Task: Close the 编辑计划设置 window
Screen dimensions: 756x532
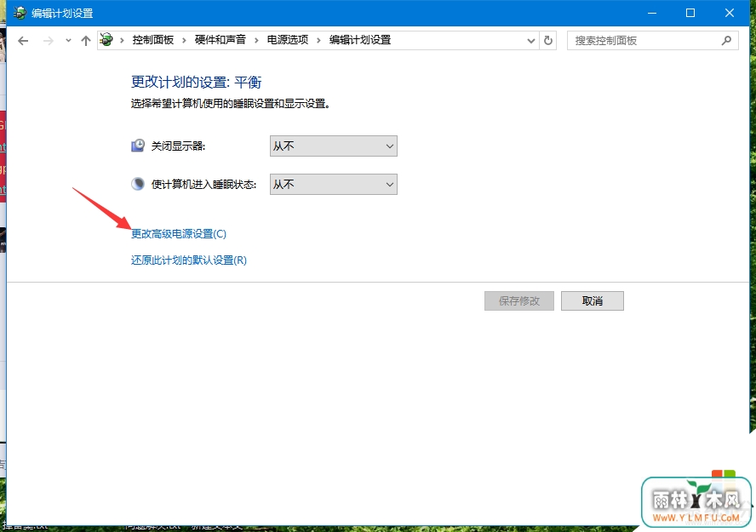Action: tap(730, 13)
